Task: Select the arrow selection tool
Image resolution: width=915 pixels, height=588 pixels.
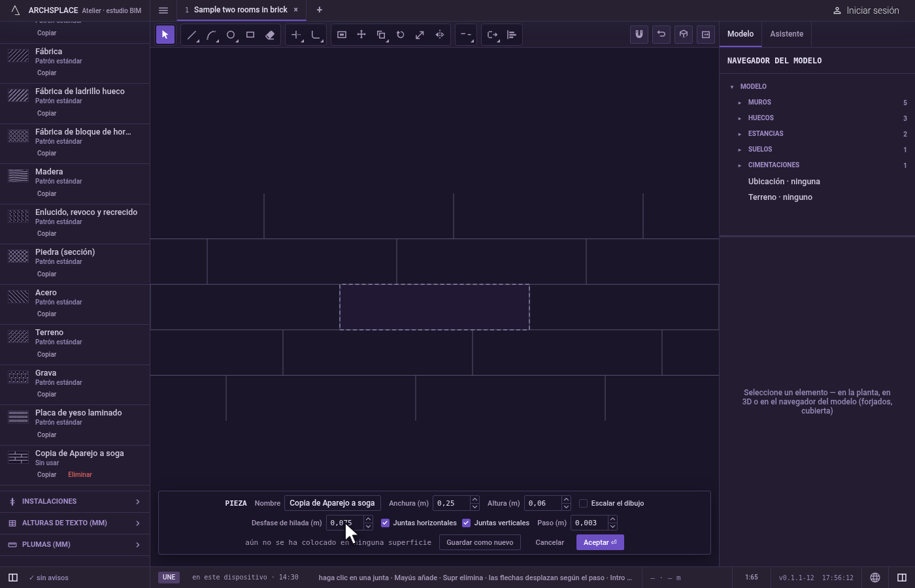Action: pos(165,35)
